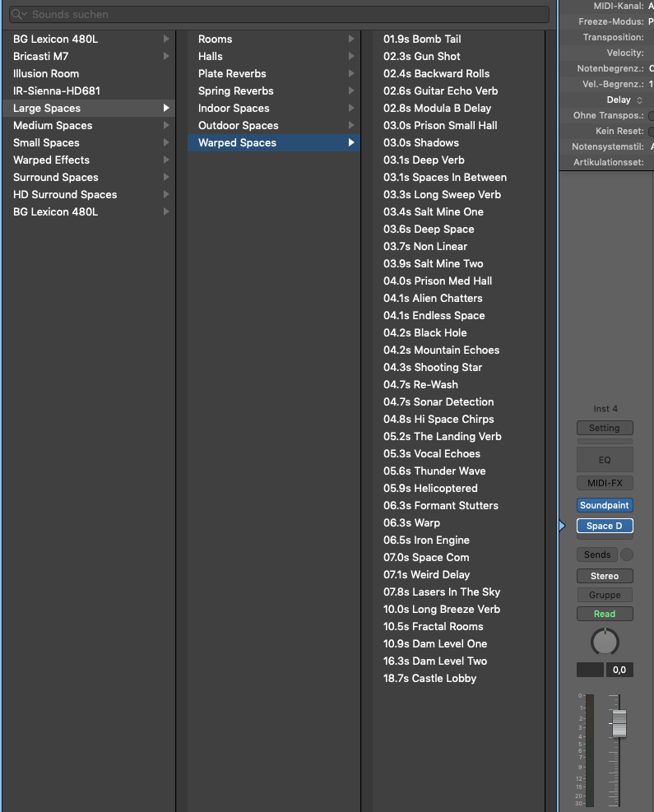Click into the Sounds suchen search field

(x=280, y=15)
